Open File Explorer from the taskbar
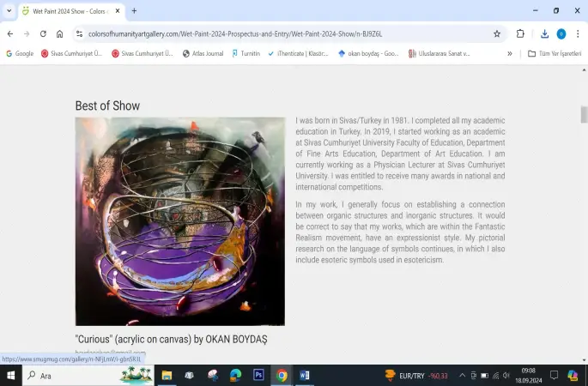This screenshot has width=588, height=386. (167, 375)
